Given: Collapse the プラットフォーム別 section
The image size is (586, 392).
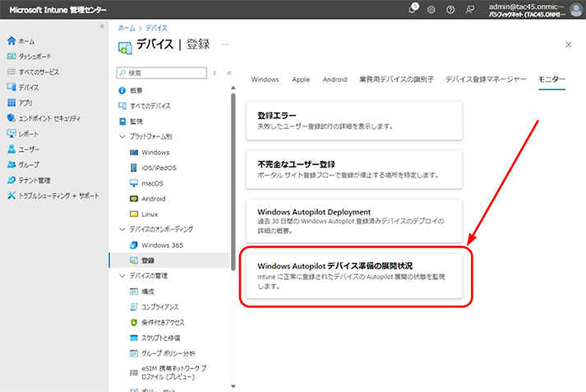Looking at the screenshot, I should click(x=122, y=136).
